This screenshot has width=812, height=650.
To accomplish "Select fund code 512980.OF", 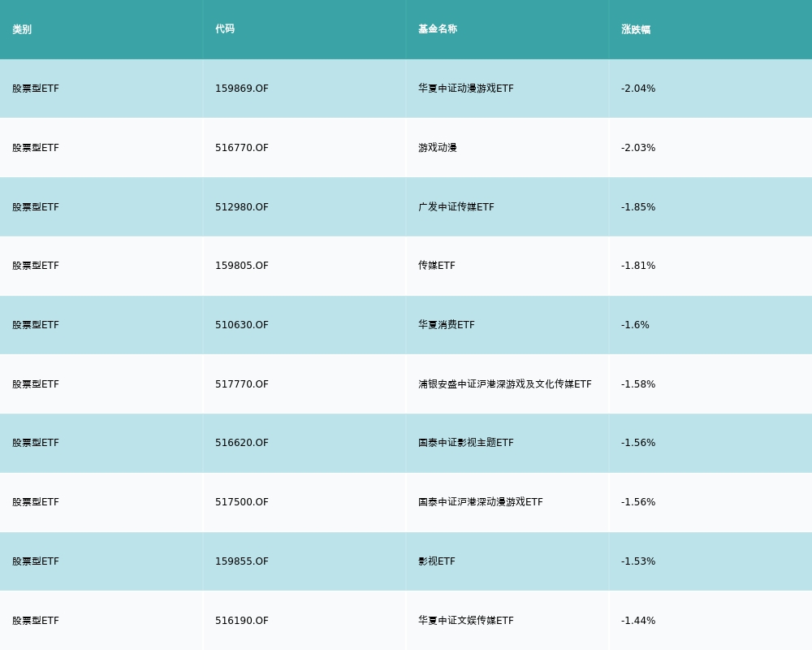I will (x=242, y=207).
